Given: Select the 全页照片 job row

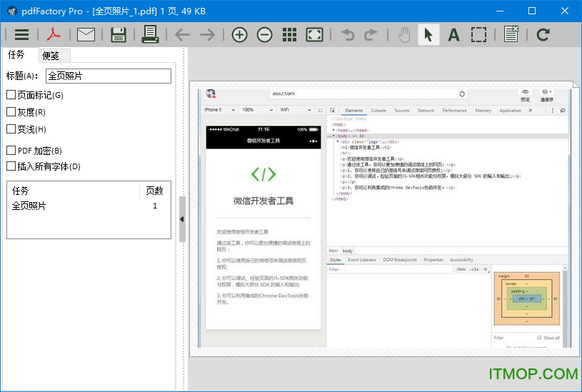Looking at the screenshot, I should tap(89, 206).
